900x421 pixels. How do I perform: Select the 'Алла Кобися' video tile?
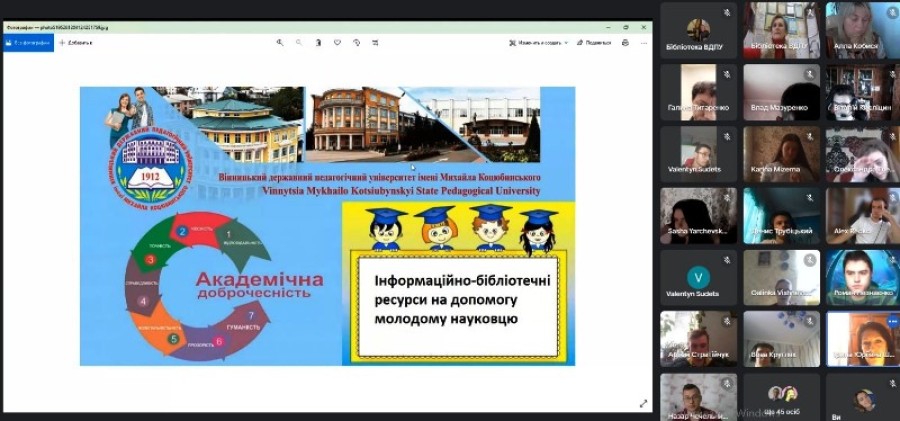click(x=863, y=30)
